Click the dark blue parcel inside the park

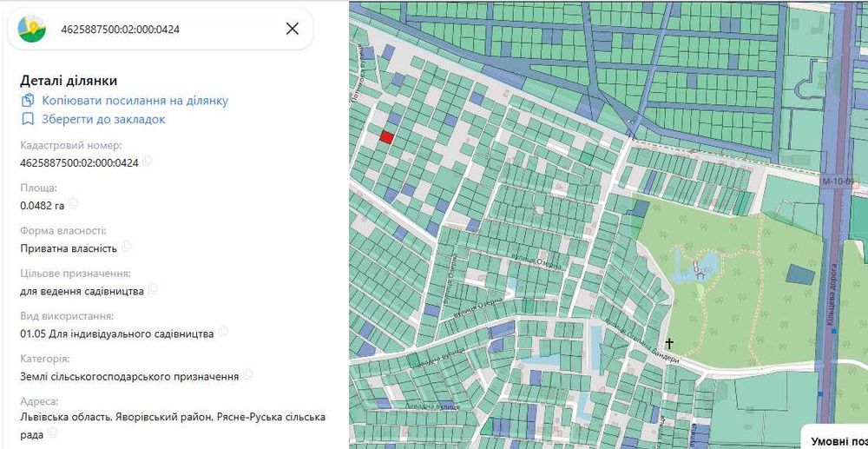coord(800,274)
